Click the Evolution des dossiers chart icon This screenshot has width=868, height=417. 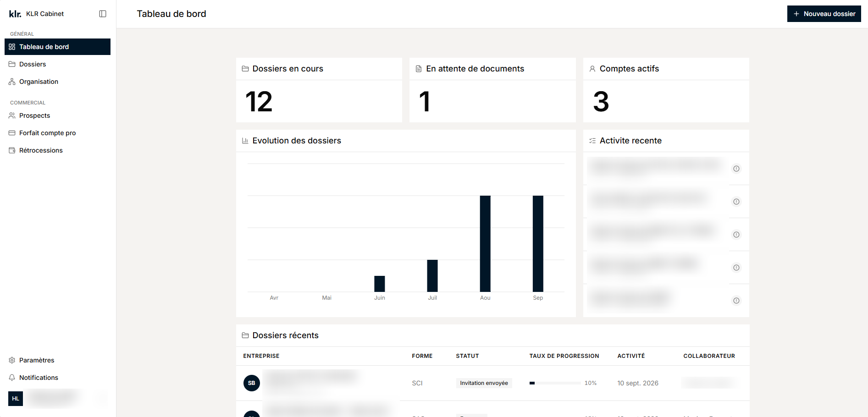click(245, 141)
